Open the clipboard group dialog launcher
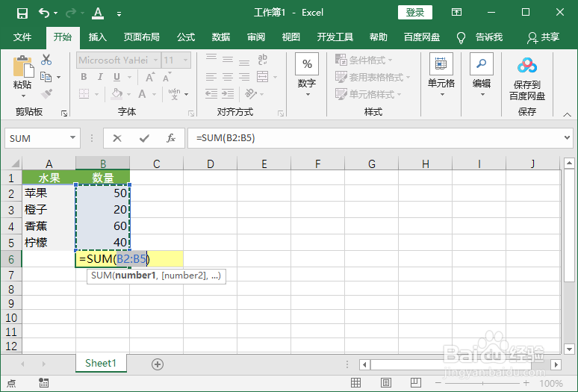The width and height of the screenshot is (578, 392). (x=64, y=113)
